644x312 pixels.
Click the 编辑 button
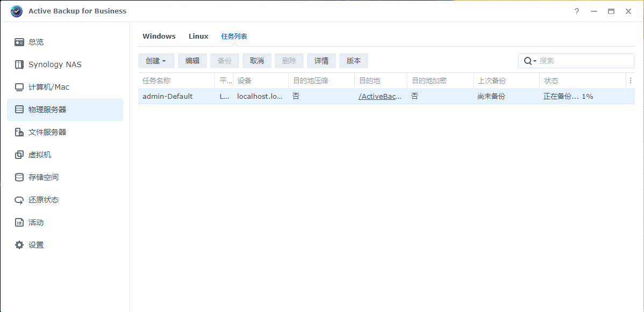click(192, 61)
